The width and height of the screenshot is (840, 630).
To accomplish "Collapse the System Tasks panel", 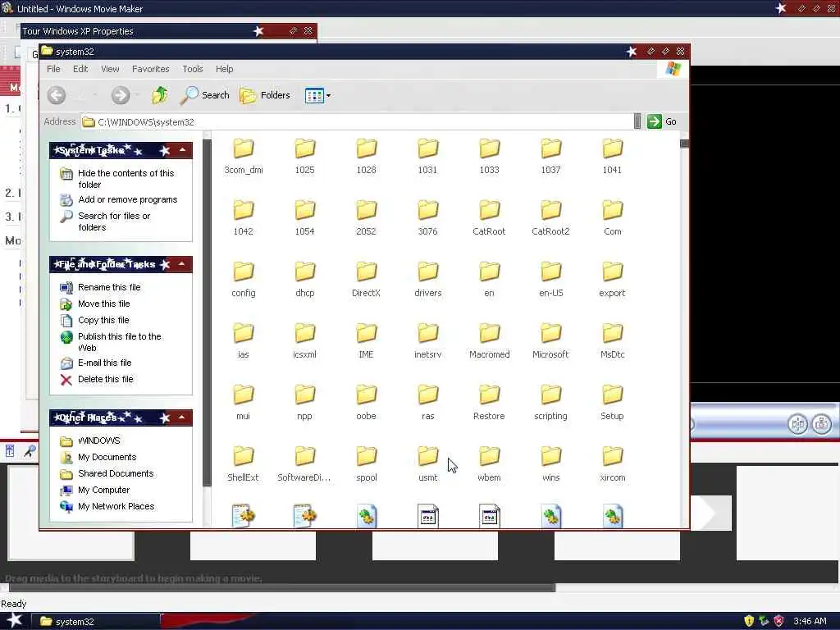I will 183,150.
